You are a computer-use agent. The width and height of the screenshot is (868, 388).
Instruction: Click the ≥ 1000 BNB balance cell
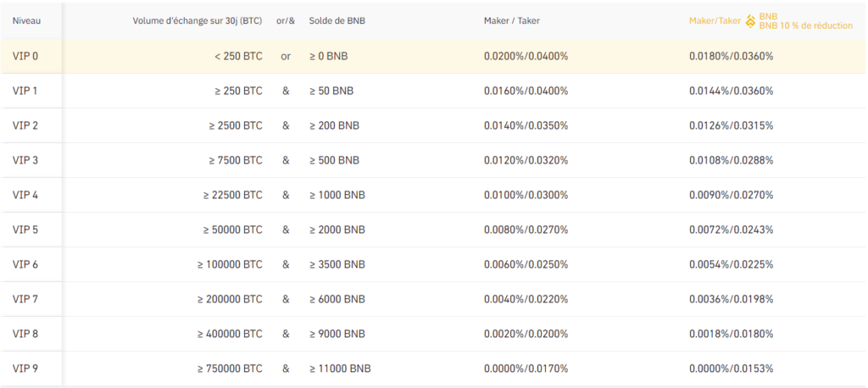click(337, 195)
